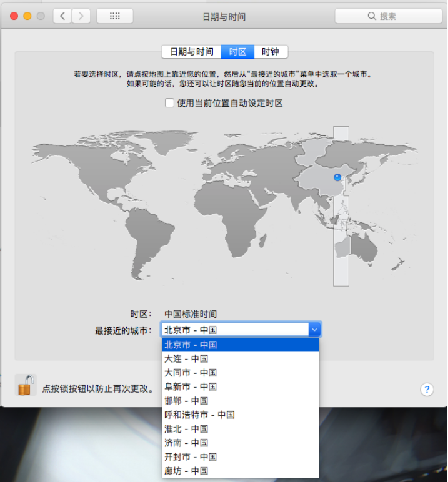Choose 开封市 - 中国 city option

tap(241, 457)
